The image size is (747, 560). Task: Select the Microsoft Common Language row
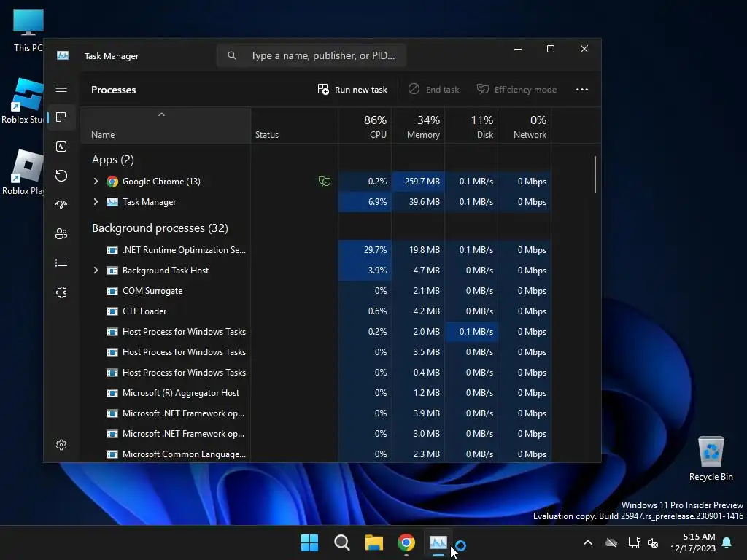pos(317,454)
